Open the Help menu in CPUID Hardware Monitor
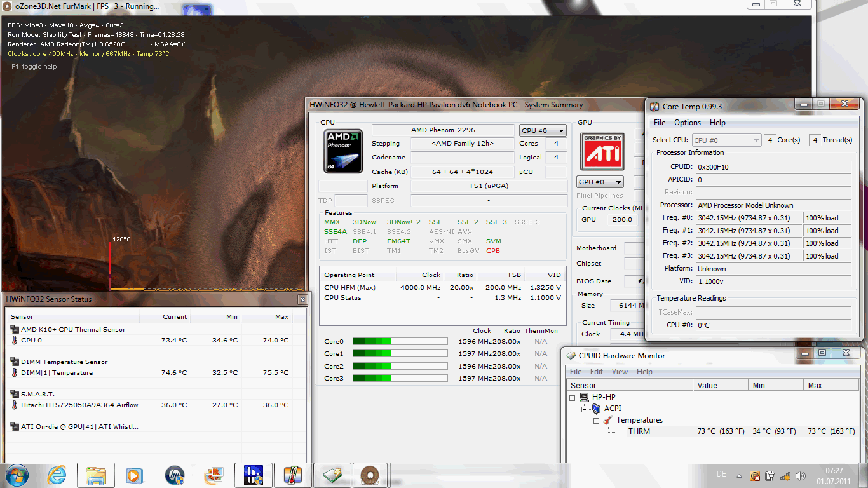This screenshot has width=868, height=488. [644, 372]
